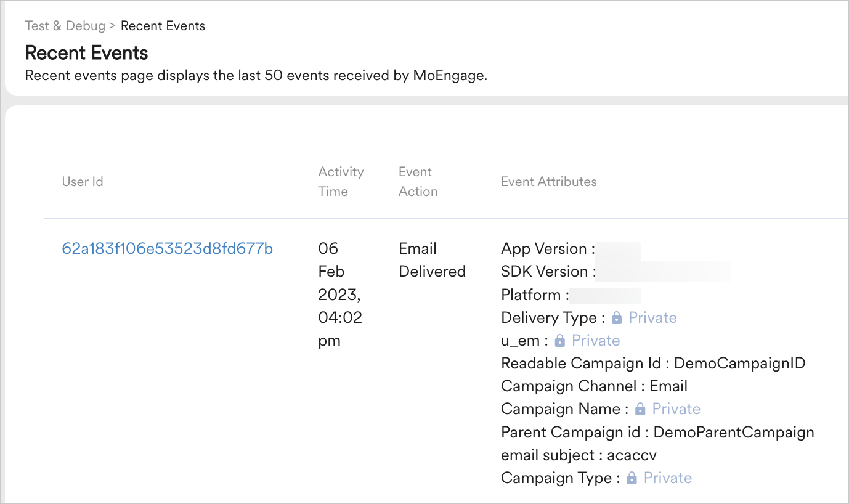Select the Recent Events breadcrumb item

click(x=163, y=26)
